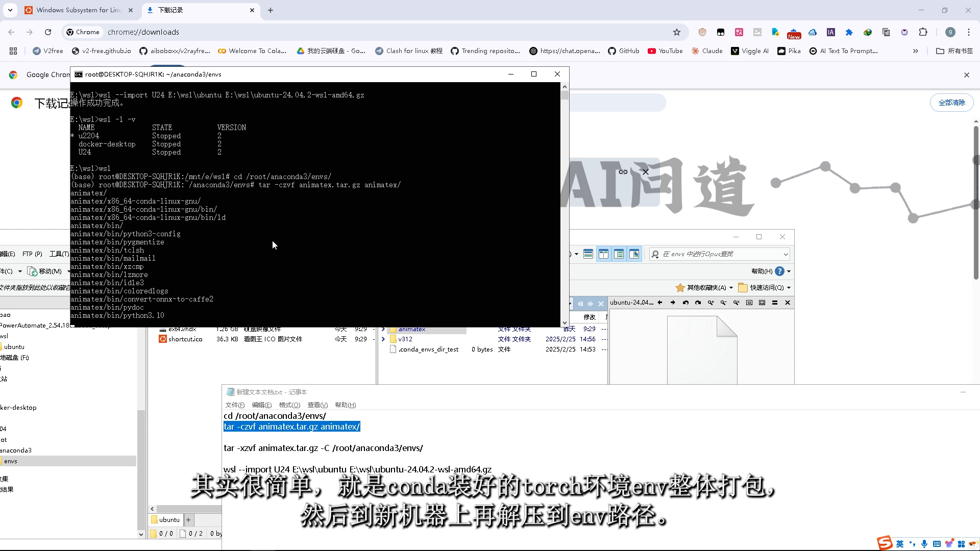Open Chrome extensions puzzle icon
This screenshot has width=980, height=551.
923,32
